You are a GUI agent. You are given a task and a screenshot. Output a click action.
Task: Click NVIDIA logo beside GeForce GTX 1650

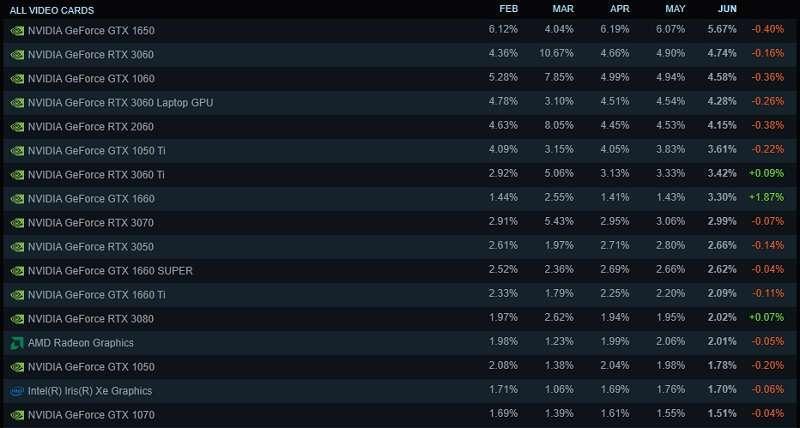point(17,31)
